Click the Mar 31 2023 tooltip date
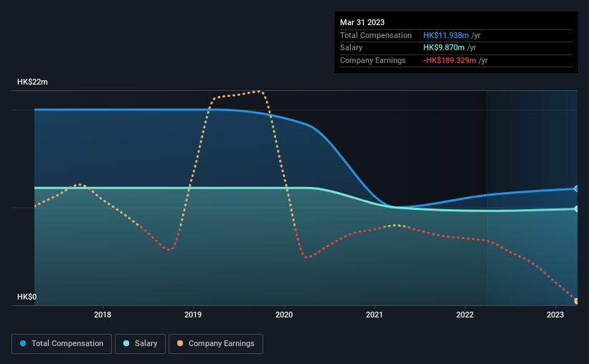The height and width of the screenshot is (364, 589). [x=362, y=22]
